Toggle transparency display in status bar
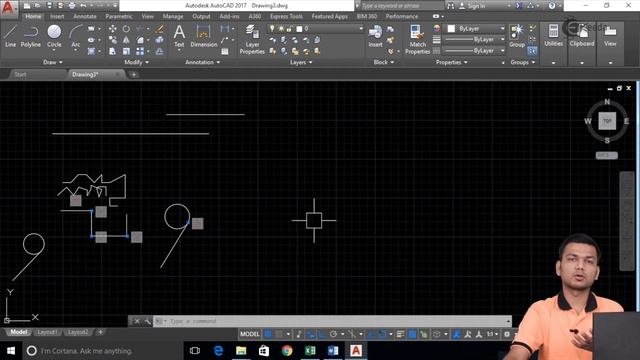 point(412,334)
